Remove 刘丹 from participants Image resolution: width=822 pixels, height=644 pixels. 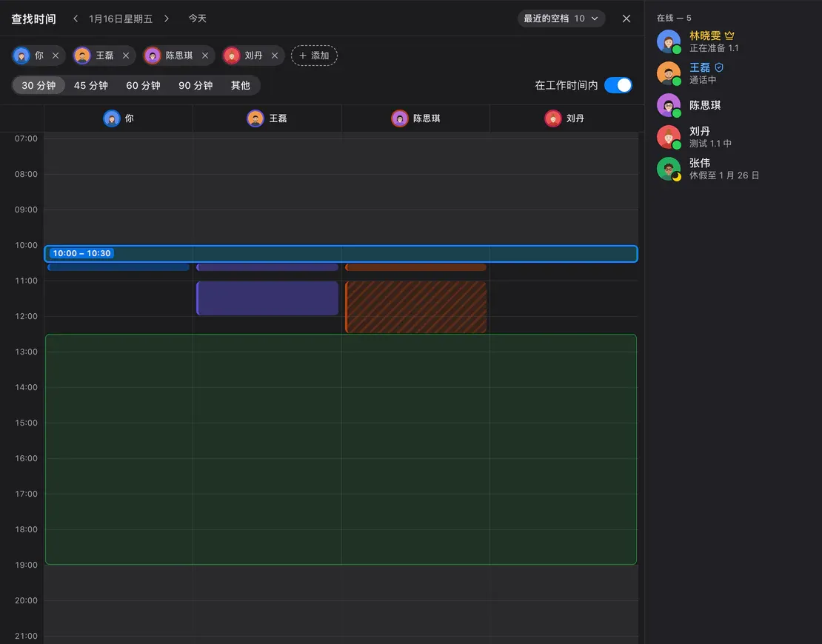[x=275, y=56]
